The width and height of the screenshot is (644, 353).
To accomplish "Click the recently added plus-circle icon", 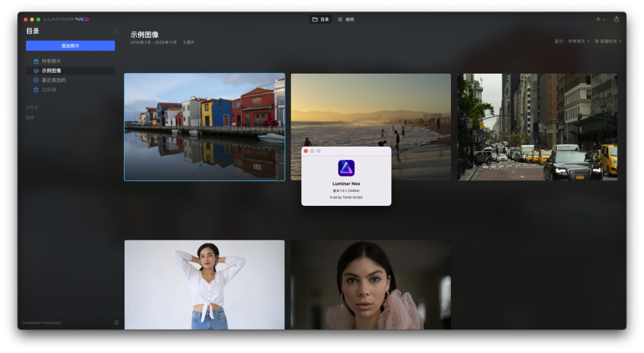I will pyautogui.click(x=36, y=80).
